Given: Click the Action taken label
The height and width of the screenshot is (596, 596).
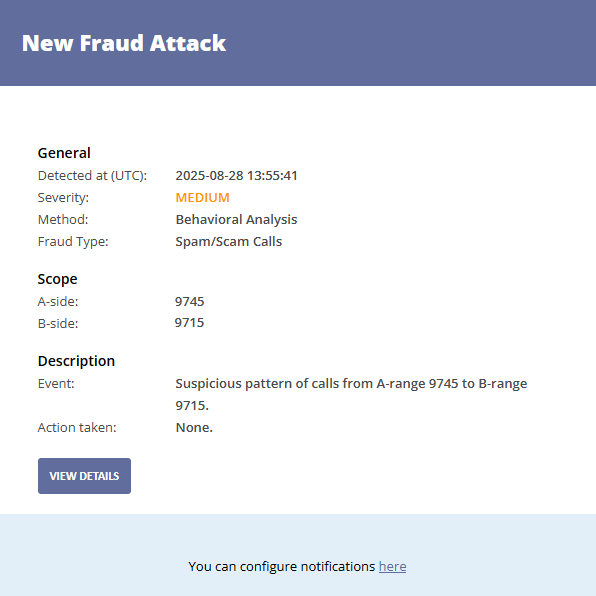Looking at the screenshot, I should click(77, 428).
